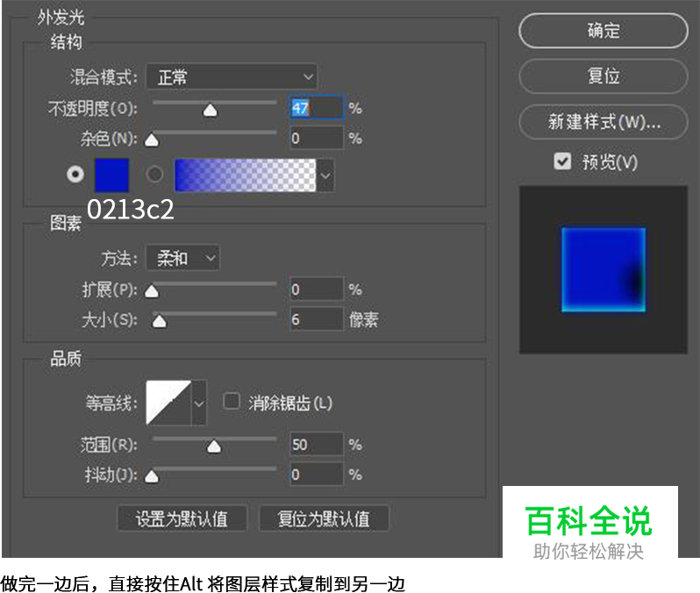
Task: Click the 新建样式(W)... button
Action: coord(604,122)
